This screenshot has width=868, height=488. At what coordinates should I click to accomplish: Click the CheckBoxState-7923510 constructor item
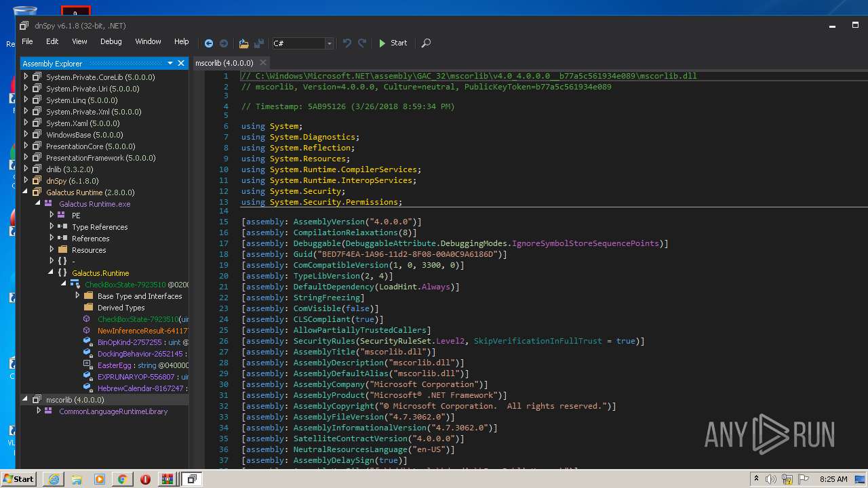pos(143,319)
